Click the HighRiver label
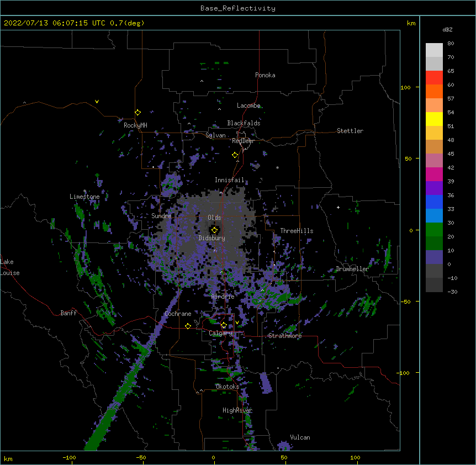The image size is (476, 465). 237,410
